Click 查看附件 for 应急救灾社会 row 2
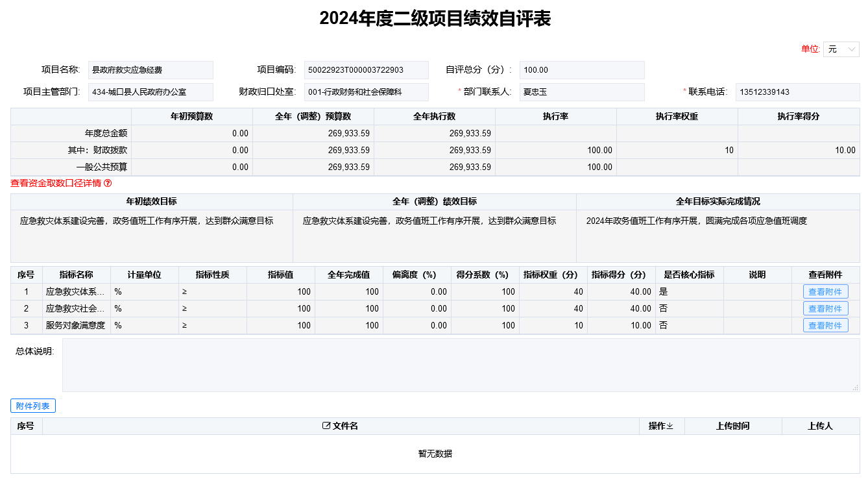Viewport: 868px width, 479px height. [x=825, y=308]
